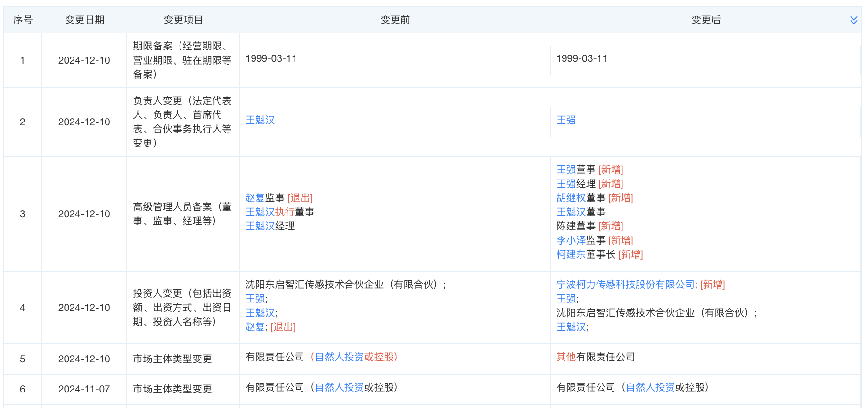
Task: Open 宁波柯力传感科技股份有限公司 company link
Action: pos(625,285)
